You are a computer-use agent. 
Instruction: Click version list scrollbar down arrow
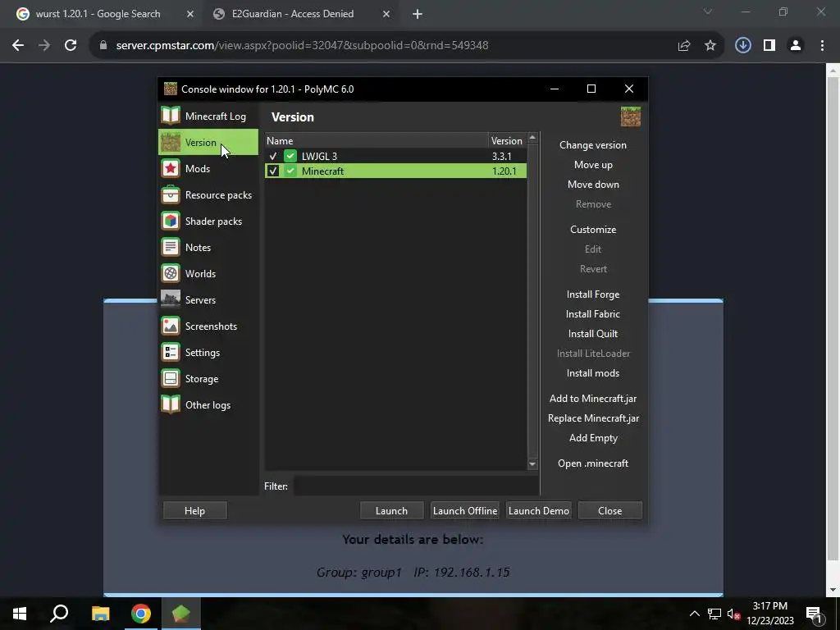point(532,464)
